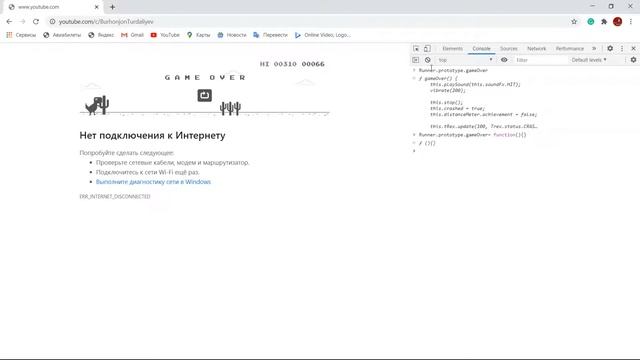Open the Авиабилеты bookmark
Image resolution: width=640 pixels, height=360 pixels.
coord(62,35)
